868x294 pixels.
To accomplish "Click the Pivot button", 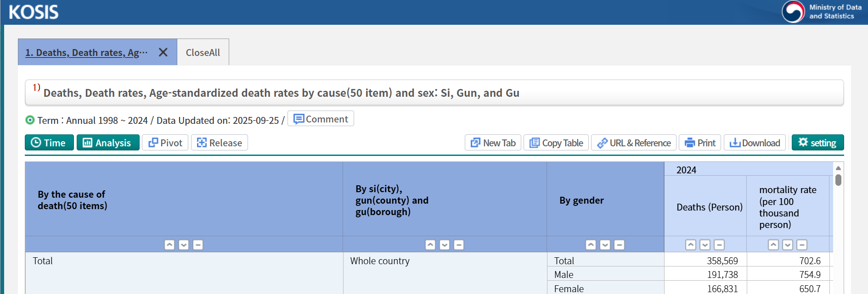I will [x=165, y=143].
